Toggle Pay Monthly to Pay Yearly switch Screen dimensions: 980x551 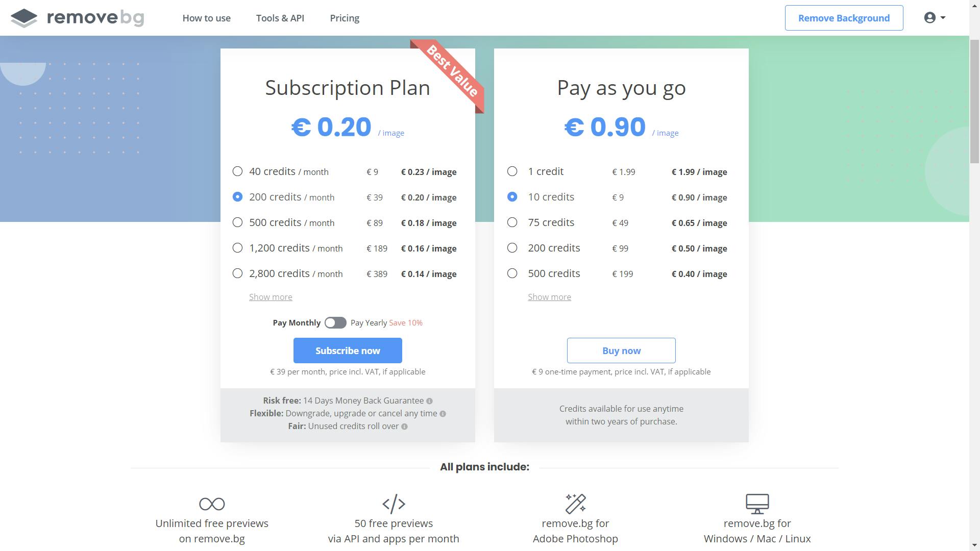[335, 323]
